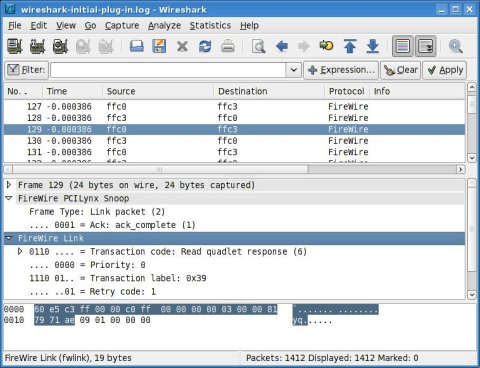
Task: Sort by the Source column header
Action: [158, 91]
